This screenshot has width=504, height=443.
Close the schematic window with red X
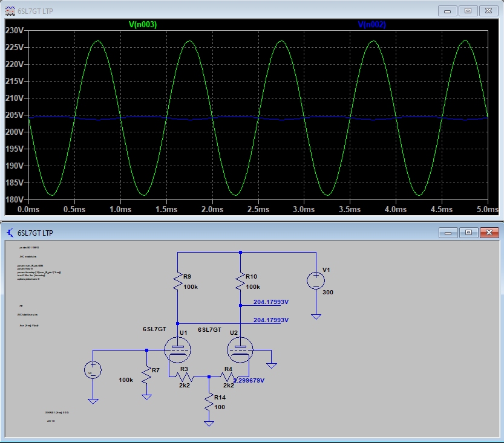tap(489, 233)
